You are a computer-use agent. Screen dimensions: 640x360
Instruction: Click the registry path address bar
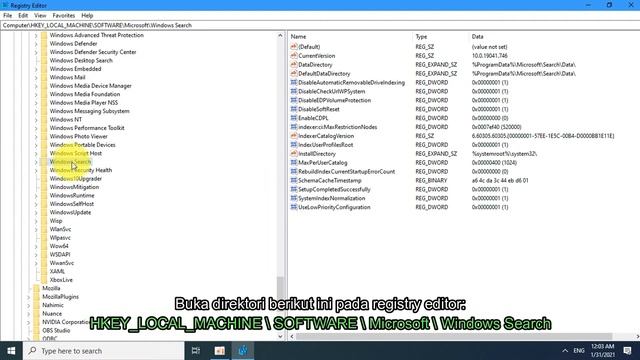click(x=320, y=25)
